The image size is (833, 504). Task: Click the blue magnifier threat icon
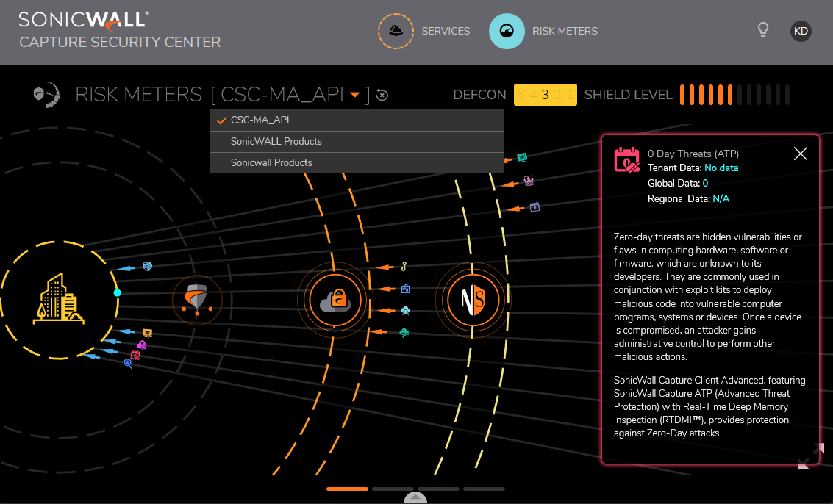pyautogui.click(x=128, y=364)
